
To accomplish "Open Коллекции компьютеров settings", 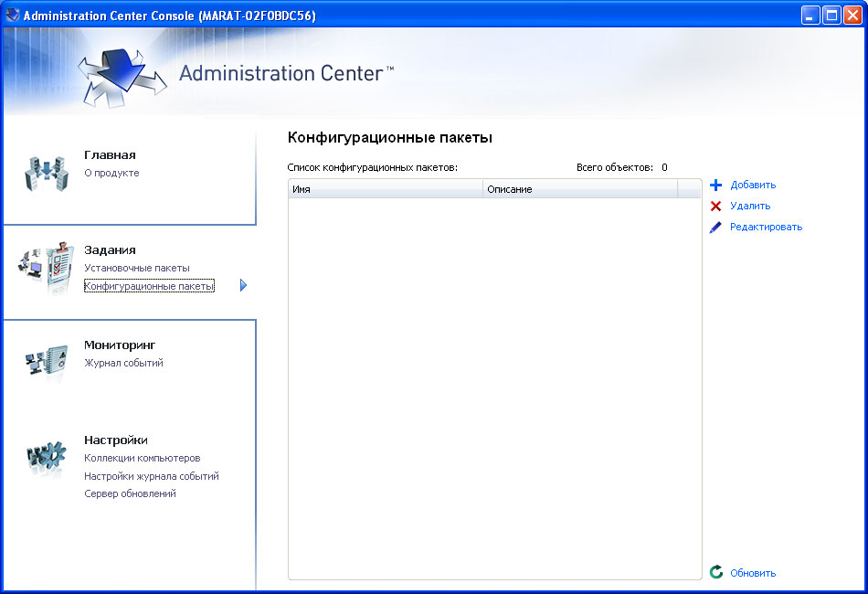I will [x=143, y=459].
